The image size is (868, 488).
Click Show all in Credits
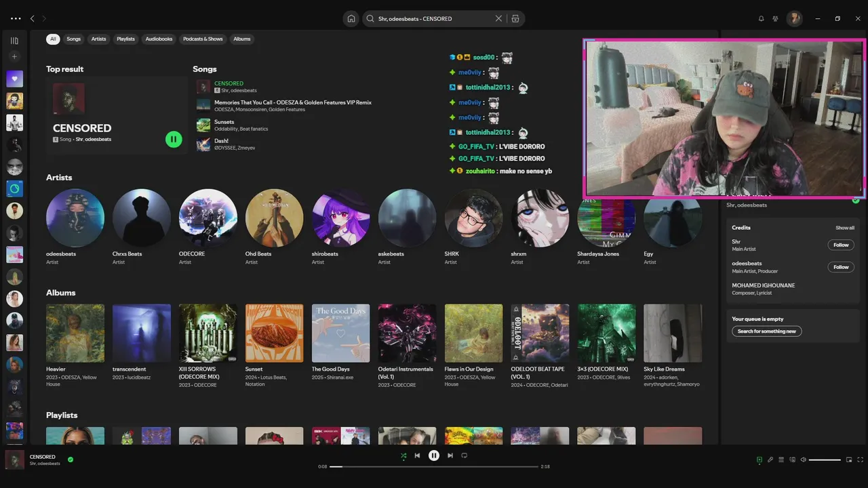(845, 228)
